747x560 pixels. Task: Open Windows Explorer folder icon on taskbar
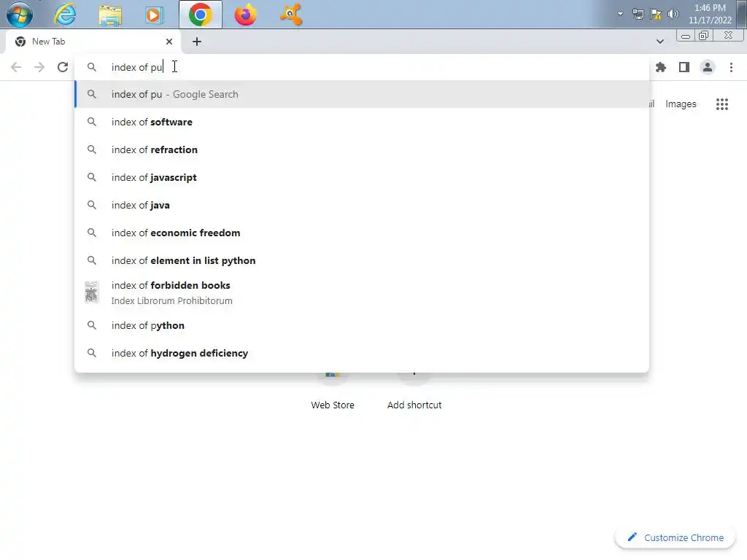[x=110, y=15]
